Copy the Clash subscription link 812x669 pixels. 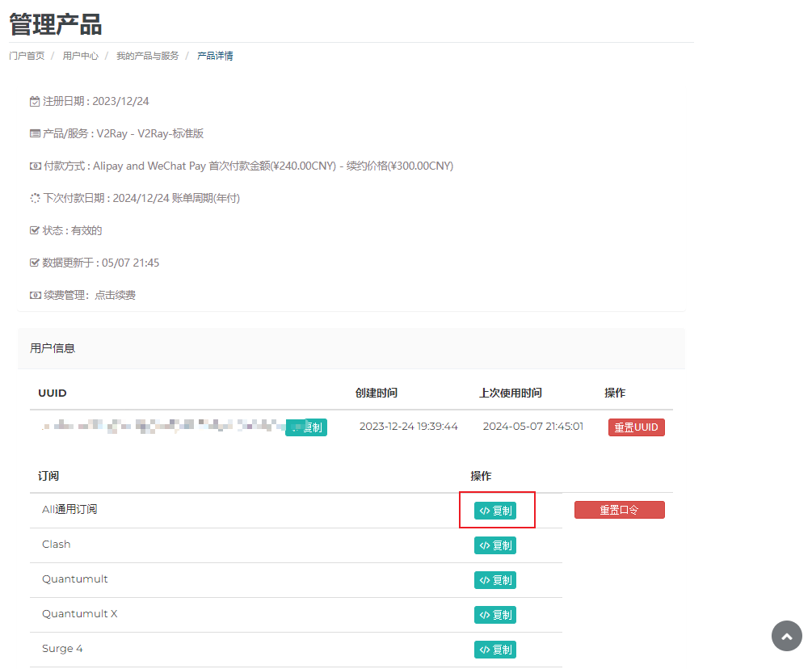(x=494, y=545)
